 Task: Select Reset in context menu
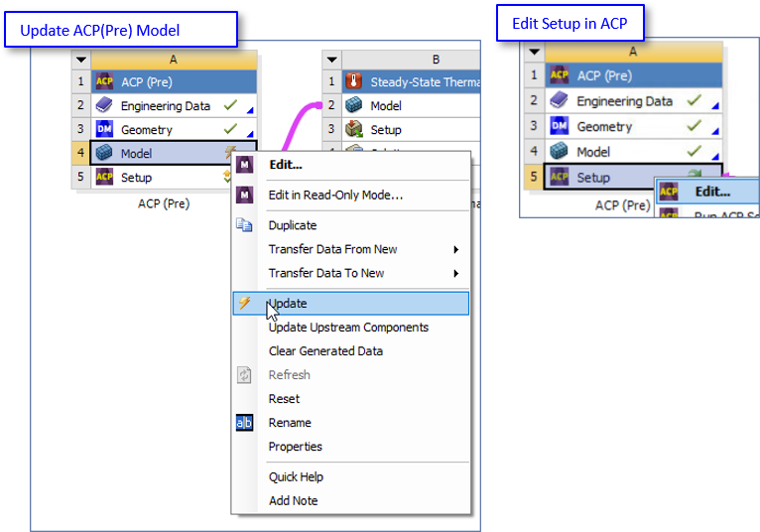point(351,399)
